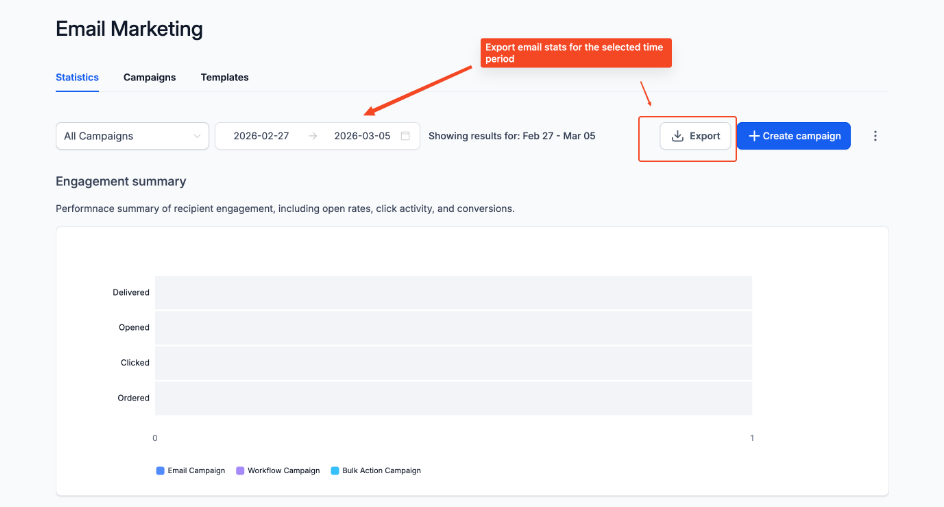
Task: Toggle Bulk Action Campaign legend series
Action: tap(375, 470)
